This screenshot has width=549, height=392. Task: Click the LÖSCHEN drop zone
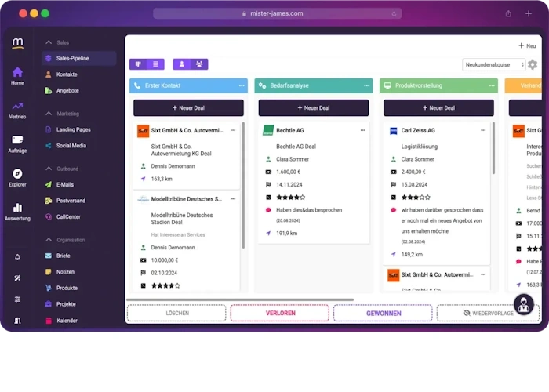click(x=176, y=314)
